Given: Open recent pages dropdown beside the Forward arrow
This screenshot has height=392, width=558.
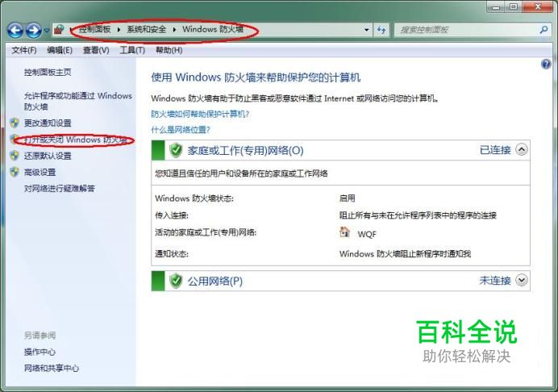Looking at the screenshot, I should (x=47, y=31).
